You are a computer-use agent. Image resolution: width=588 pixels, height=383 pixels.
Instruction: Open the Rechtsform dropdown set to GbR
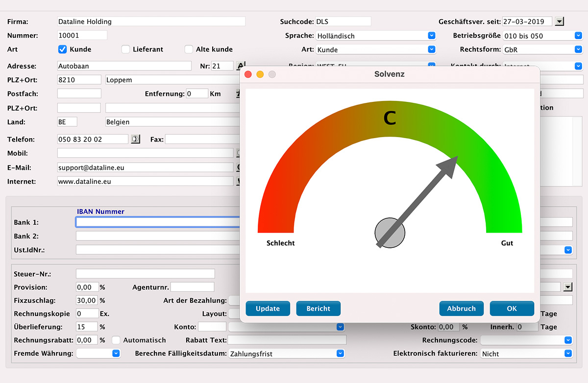point(578,49)
